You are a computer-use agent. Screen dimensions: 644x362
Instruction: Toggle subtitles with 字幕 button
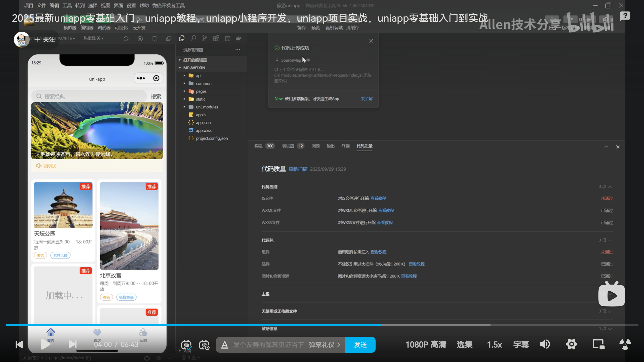[x=521, y=344]
